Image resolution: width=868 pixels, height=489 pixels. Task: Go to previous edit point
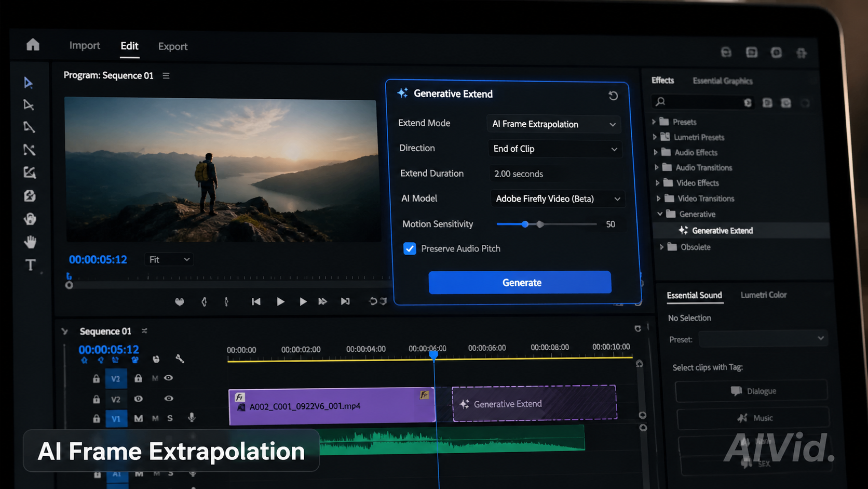pos(256,301)
